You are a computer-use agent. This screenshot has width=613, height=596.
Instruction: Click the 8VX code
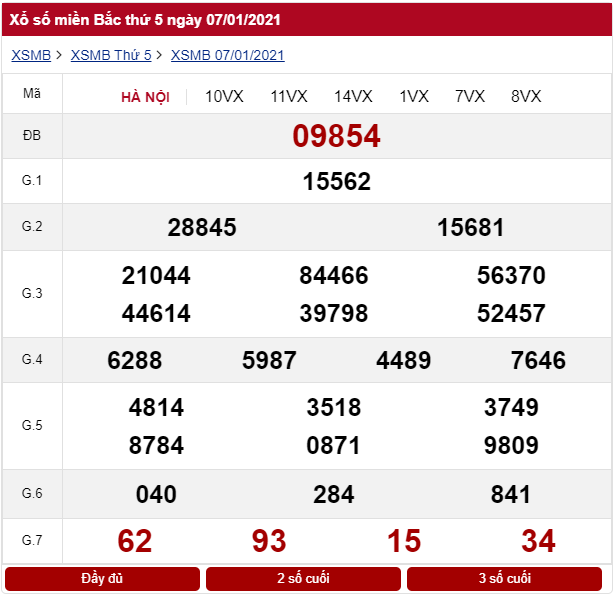pos(526,97)
